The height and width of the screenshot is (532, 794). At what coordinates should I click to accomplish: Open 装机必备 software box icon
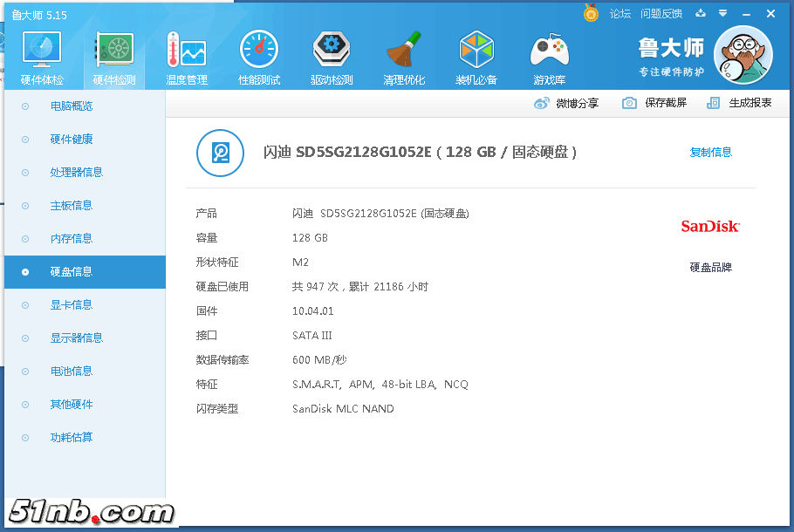click(476, 58)
